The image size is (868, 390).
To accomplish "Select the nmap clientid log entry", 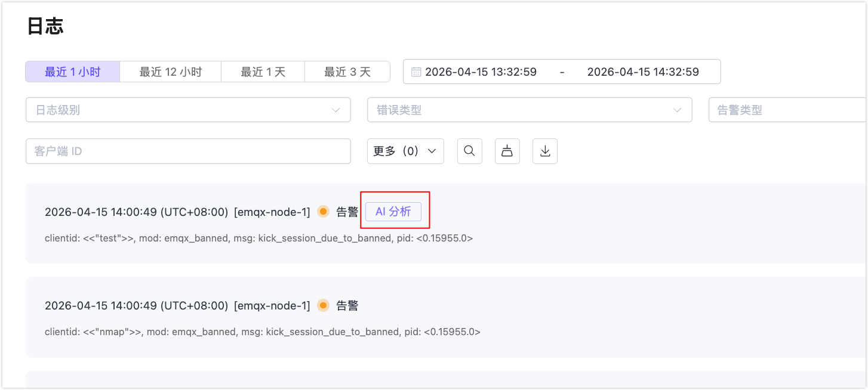I will coord(263,332).
